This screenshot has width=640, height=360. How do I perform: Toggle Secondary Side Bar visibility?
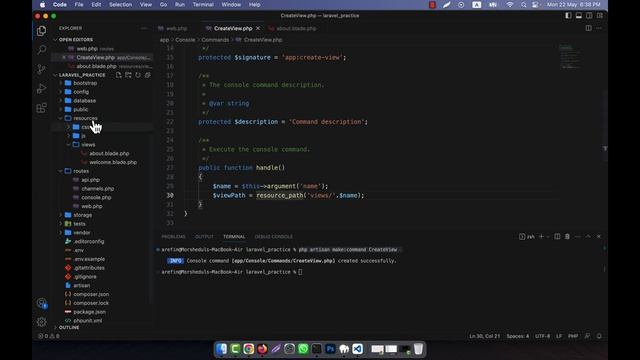point(589,16)
